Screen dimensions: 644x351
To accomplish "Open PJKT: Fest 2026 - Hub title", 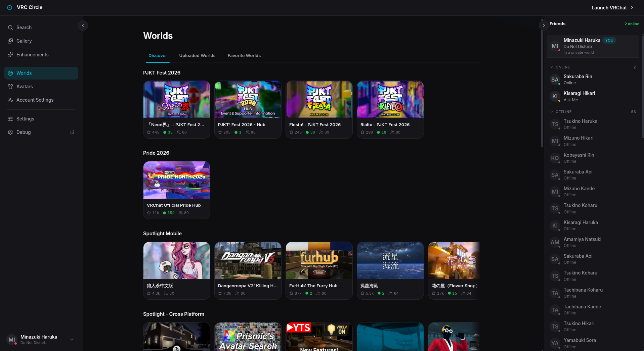I will [242, 124].
